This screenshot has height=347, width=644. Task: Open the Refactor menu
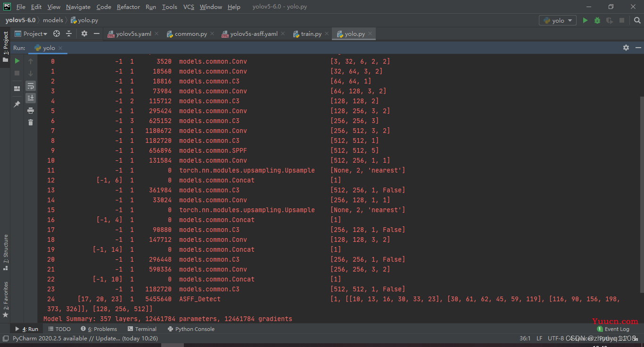128,7
